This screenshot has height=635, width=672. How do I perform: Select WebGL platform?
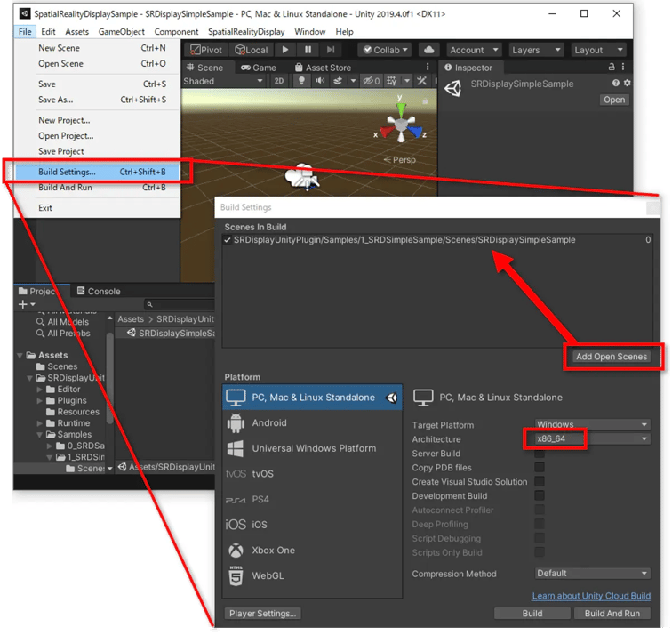[312, 575]
